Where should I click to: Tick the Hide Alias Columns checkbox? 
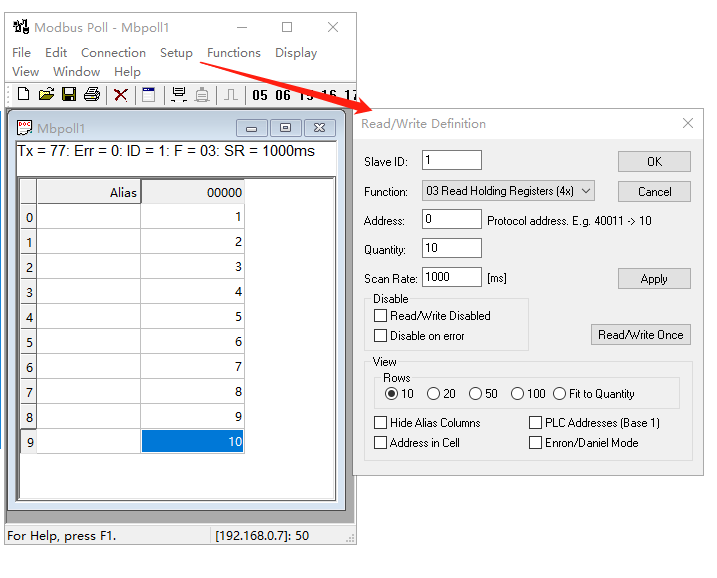pos(380,423)
